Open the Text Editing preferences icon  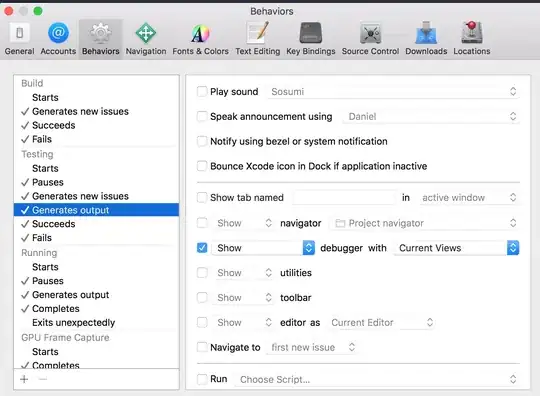(x=258, y=33)
